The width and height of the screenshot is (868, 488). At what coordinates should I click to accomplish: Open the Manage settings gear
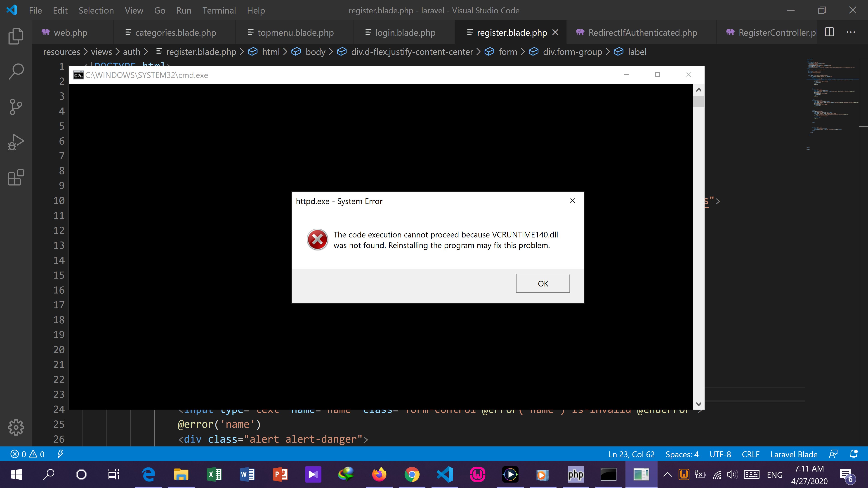[16, 427]
